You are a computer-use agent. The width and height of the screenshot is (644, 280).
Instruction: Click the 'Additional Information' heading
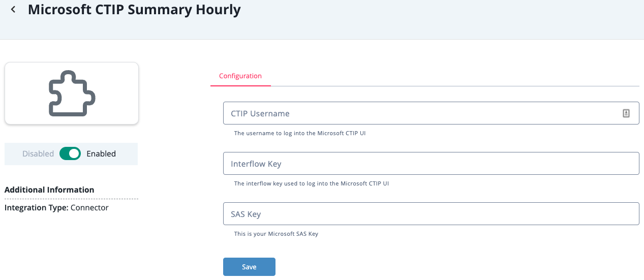[49, 190]
